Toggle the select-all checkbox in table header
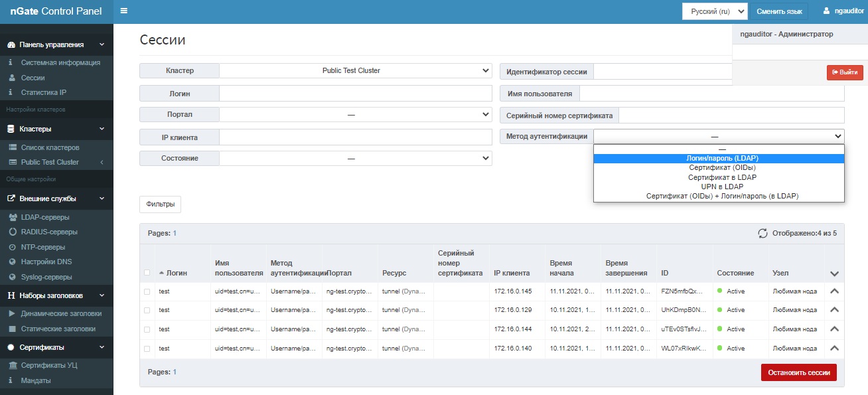Viewport: 868px width, 395px height. [147, 273]
